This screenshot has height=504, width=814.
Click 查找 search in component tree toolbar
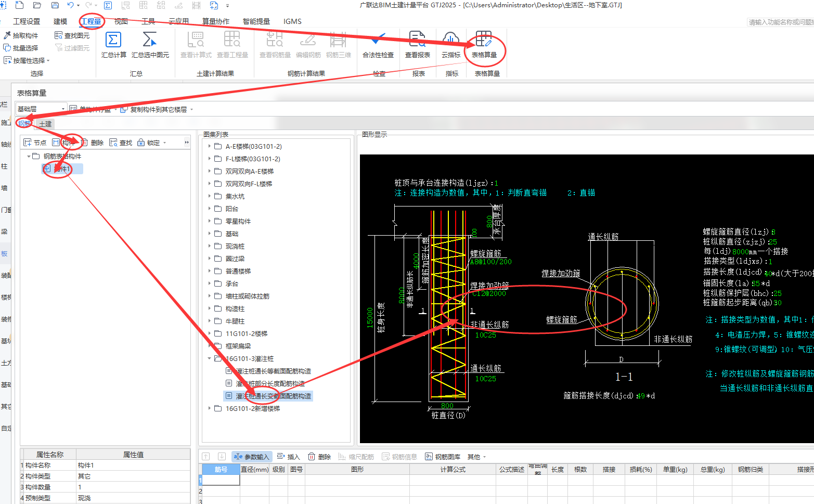(121, 143)
